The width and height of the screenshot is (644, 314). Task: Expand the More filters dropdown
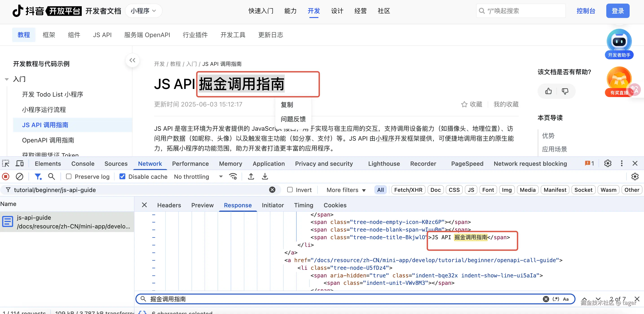346,190
